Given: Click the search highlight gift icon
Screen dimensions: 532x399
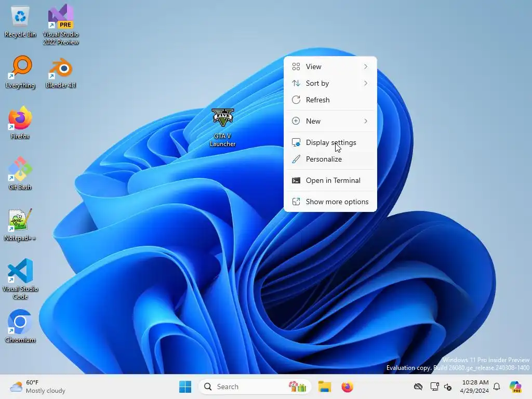Looking at the screenshot, I should [297, 387].
